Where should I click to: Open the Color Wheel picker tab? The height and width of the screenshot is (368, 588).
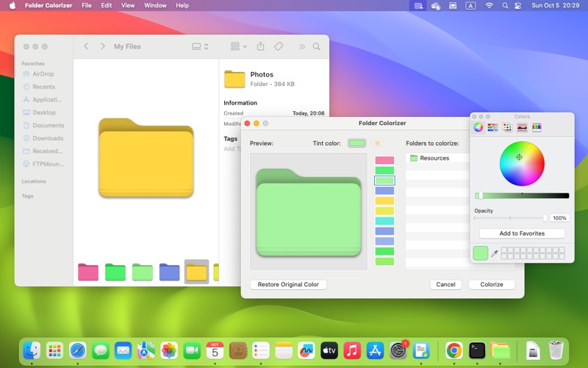[478, 127]
